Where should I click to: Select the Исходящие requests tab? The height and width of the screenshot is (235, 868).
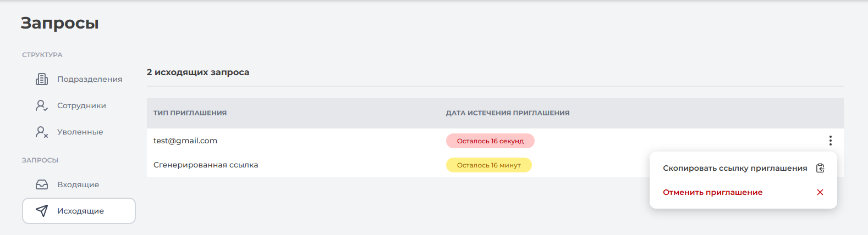coord(80,211)
